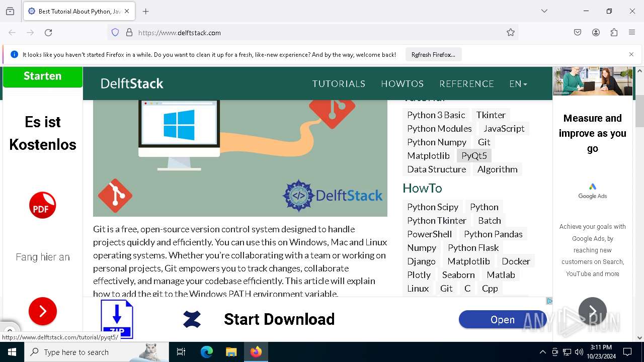Open the Data Structure tutorial tag
644x362 pixels.
[437, 169]
